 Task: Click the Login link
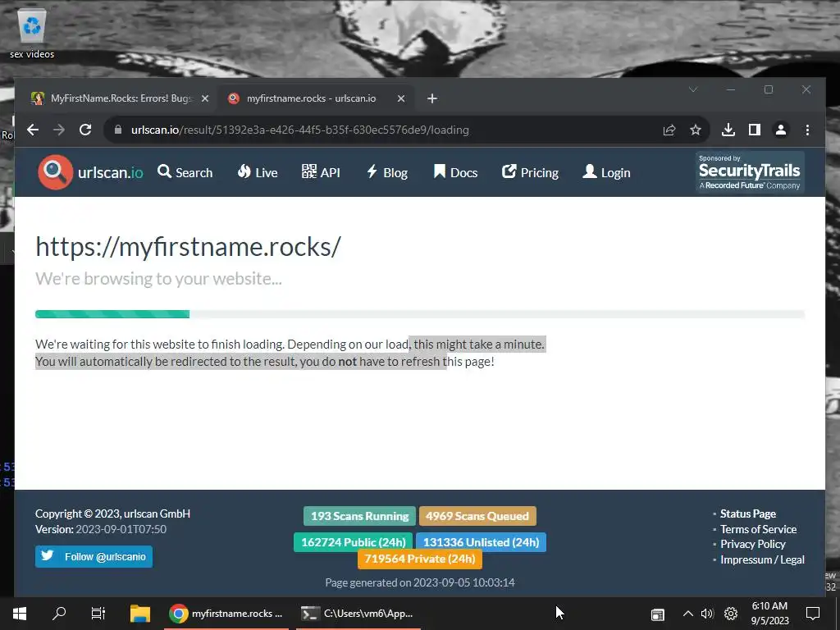click(x=606, y=172)
